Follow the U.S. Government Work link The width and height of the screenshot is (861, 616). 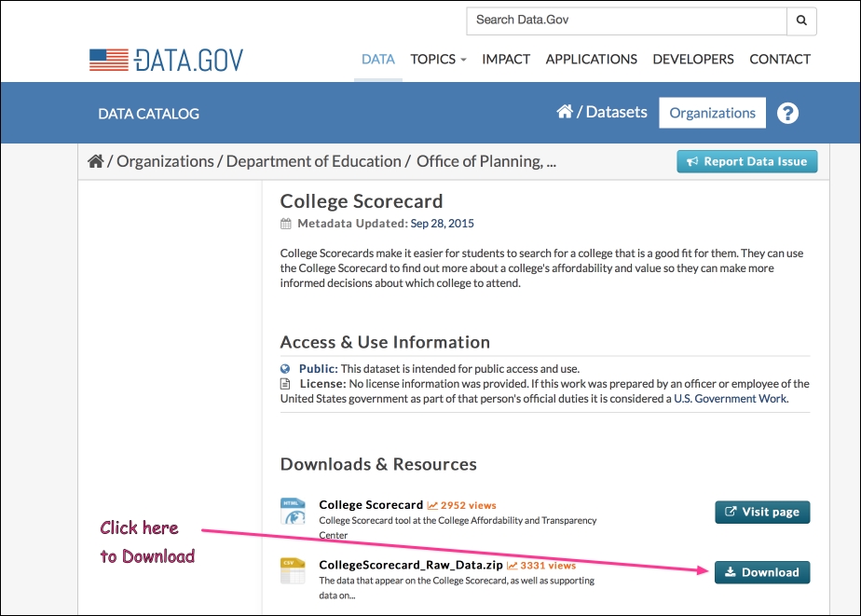731,399
